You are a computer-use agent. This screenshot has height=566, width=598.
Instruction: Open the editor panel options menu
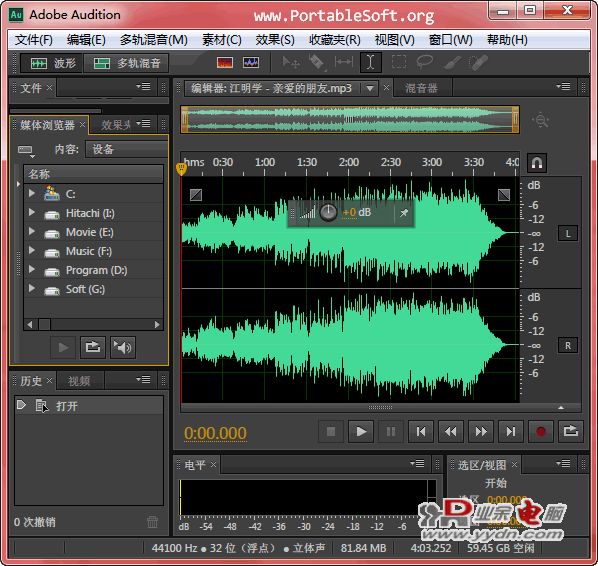click(563, 87)
